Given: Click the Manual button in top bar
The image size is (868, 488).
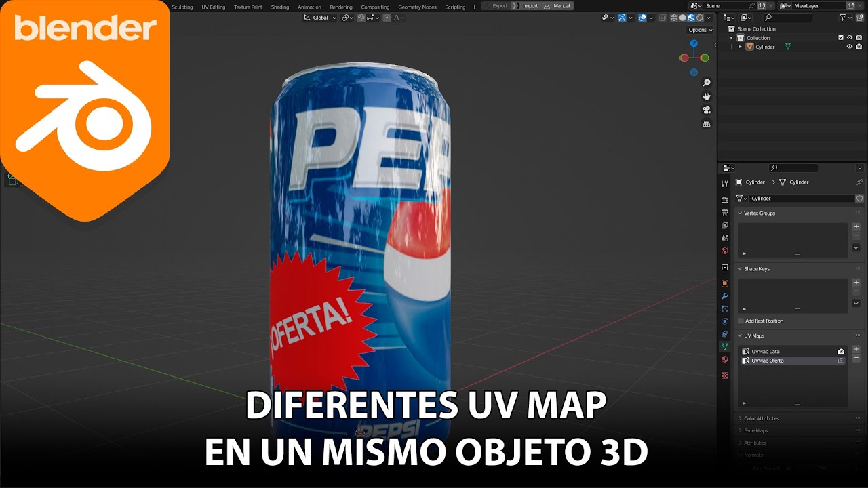Looking at the screenshot, I should tap(557, 5).
